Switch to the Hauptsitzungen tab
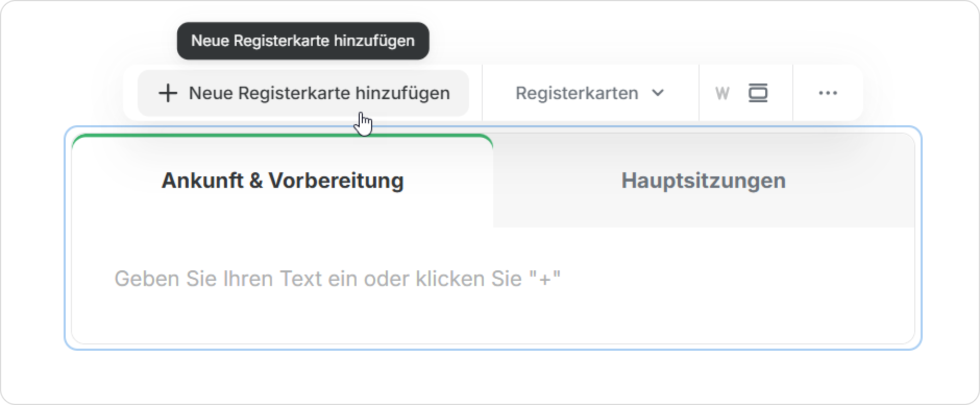 pyautogui.click(x=703, y=181)
